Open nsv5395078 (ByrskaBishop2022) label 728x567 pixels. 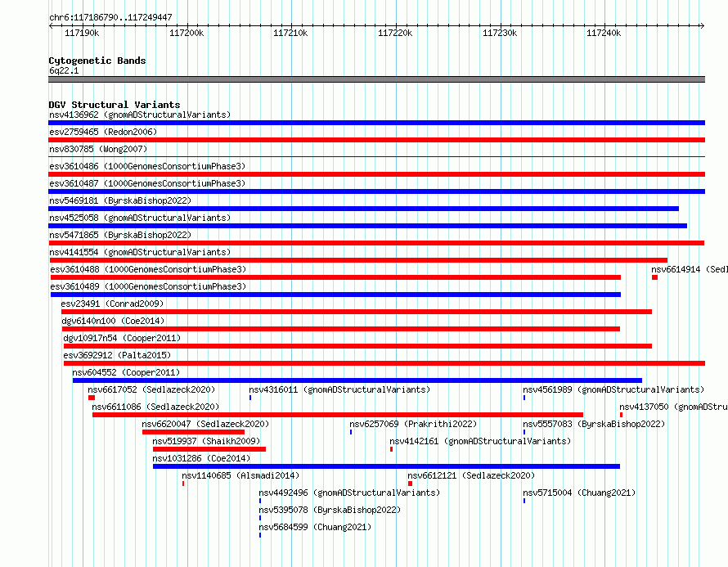[330, 510]
